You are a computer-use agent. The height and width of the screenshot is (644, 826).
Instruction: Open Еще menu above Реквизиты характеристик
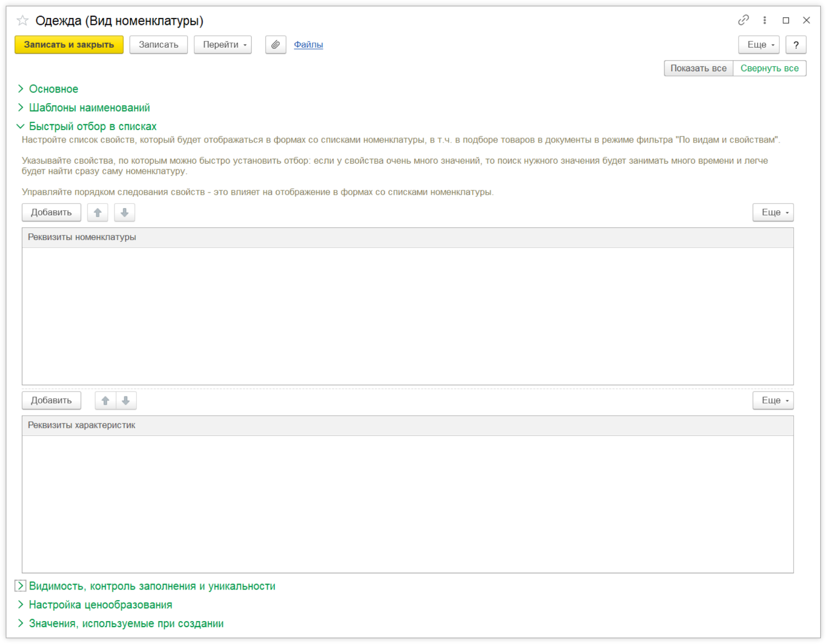pyautogui.click(x=773, y=401)
